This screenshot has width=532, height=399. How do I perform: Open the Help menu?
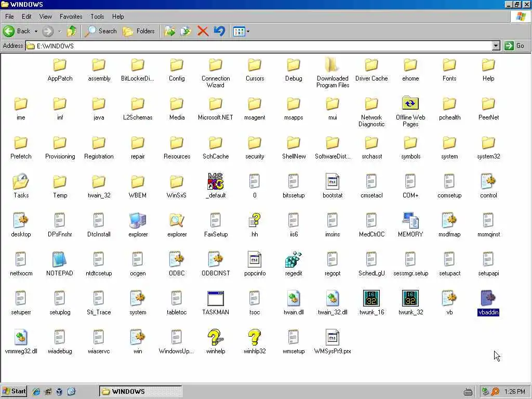click(x=118, y=16)
